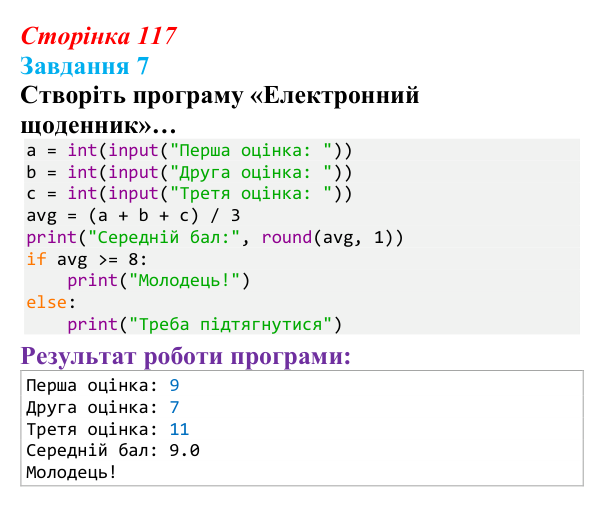This screenshot has height=507, width=600.
Task: Click code line with "Третя оцінка: " input
Action: coord(189,194)
